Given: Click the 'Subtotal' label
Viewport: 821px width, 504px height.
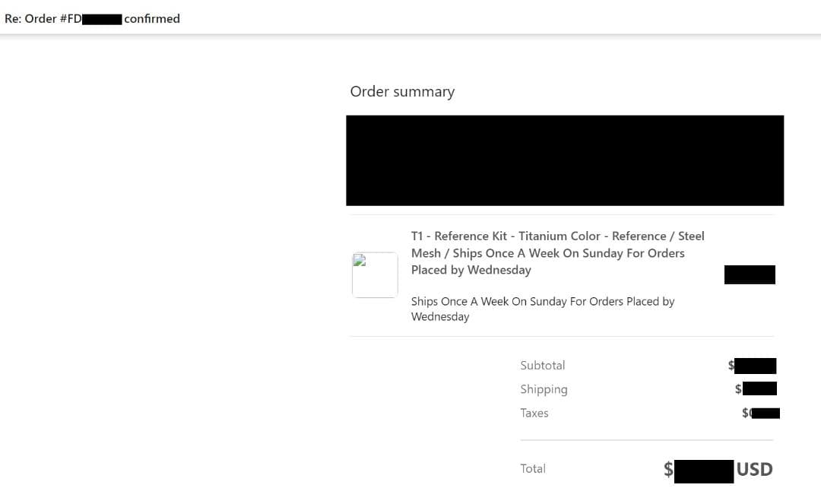Looking at the screenshot, I should 543,365.
